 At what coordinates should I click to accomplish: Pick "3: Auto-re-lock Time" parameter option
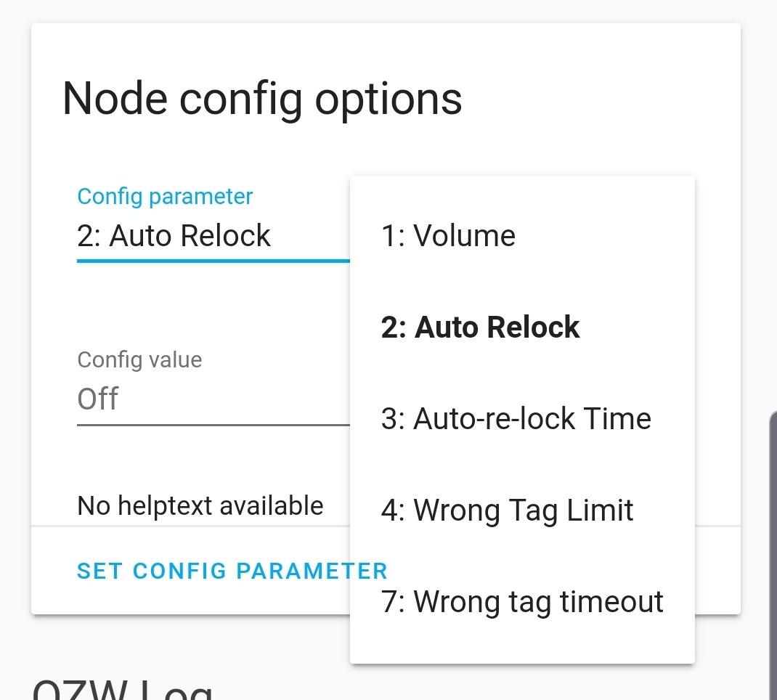coord(516,418)
